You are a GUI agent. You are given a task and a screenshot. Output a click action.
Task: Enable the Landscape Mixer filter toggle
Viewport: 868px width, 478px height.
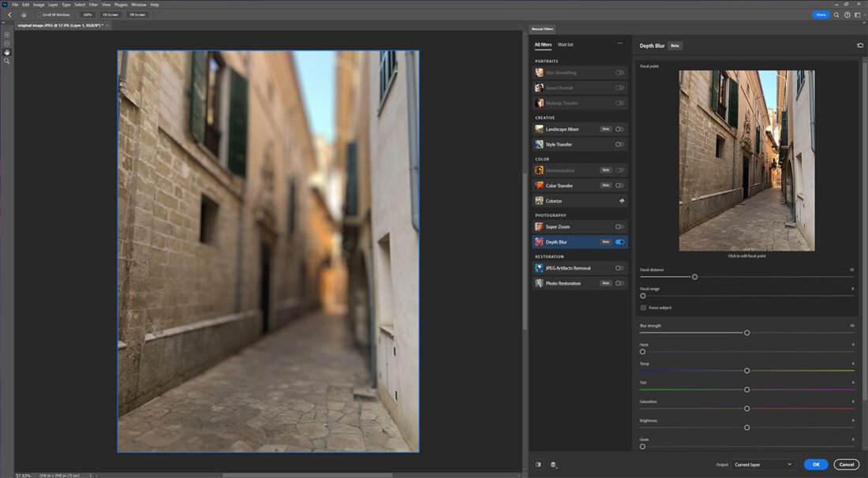(619, 129)
